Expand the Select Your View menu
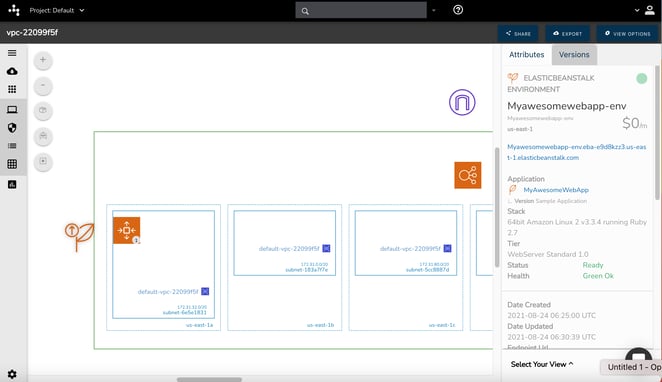662x382 pixels. (542, 364)
